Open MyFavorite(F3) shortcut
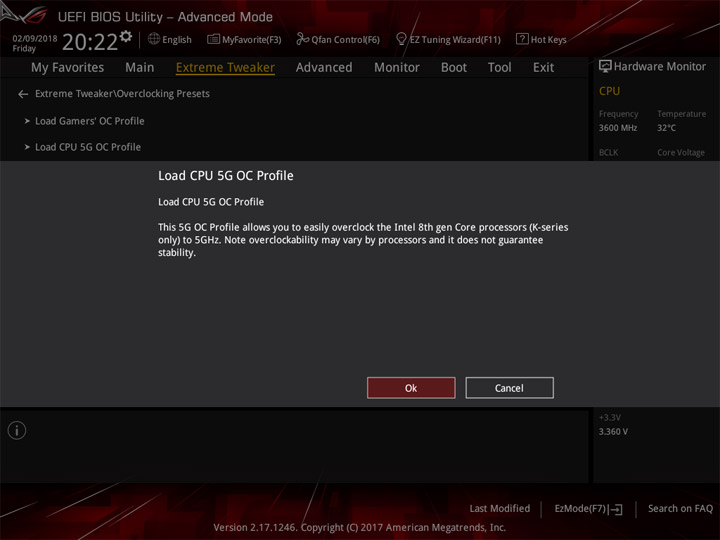Image resolution: width=720 pixels, height=540 pixels. [252, 40]
